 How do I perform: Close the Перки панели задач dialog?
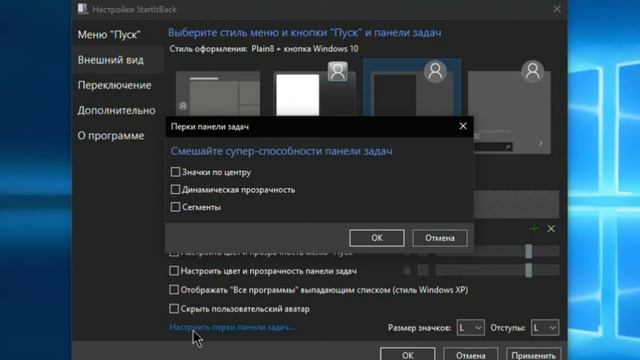coord(463,126)
